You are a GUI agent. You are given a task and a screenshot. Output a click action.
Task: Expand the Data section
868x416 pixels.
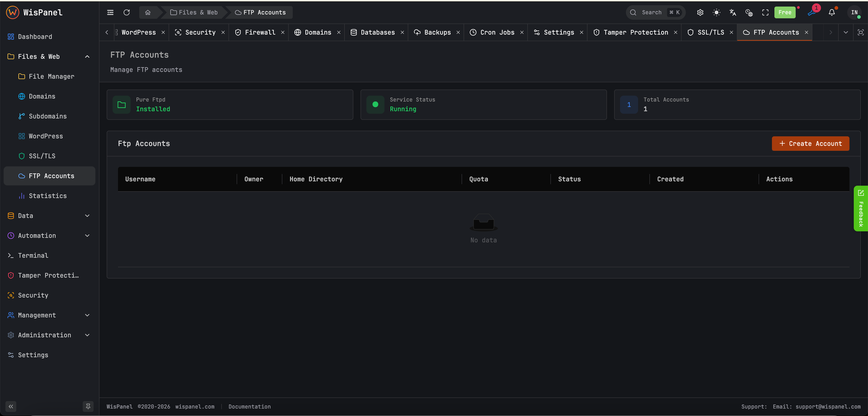coord(50,215)
